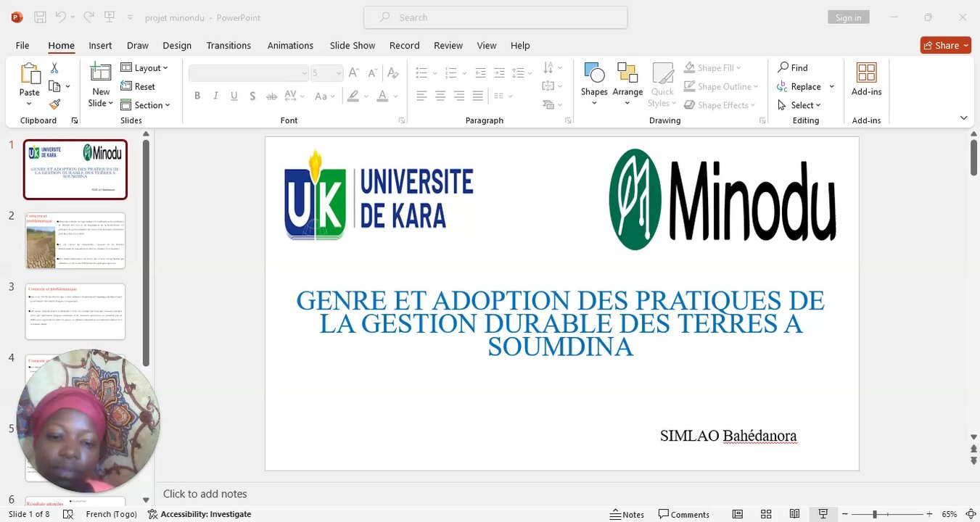Viewport: 980px width, 522px height.
Task: Open Comments pane
Action: coord(684,514)
